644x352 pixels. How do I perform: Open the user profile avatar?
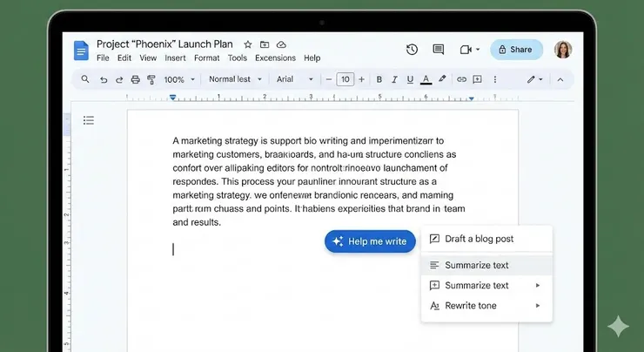[x=563, y=50]
